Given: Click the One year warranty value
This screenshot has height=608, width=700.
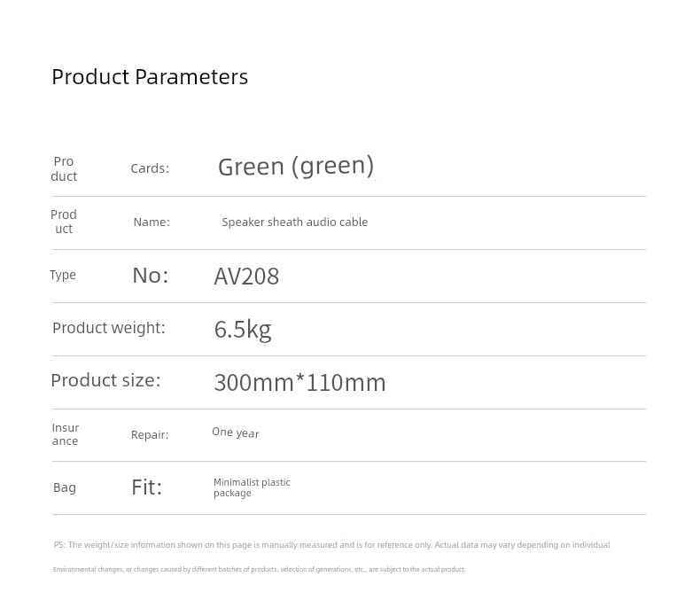Looking at the screenshot, I should point(235,433).
